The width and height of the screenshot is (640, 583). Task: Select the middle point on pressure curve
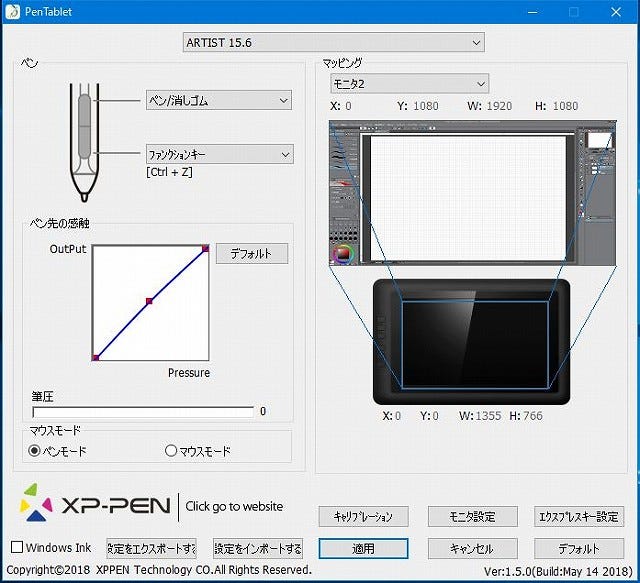149,301
